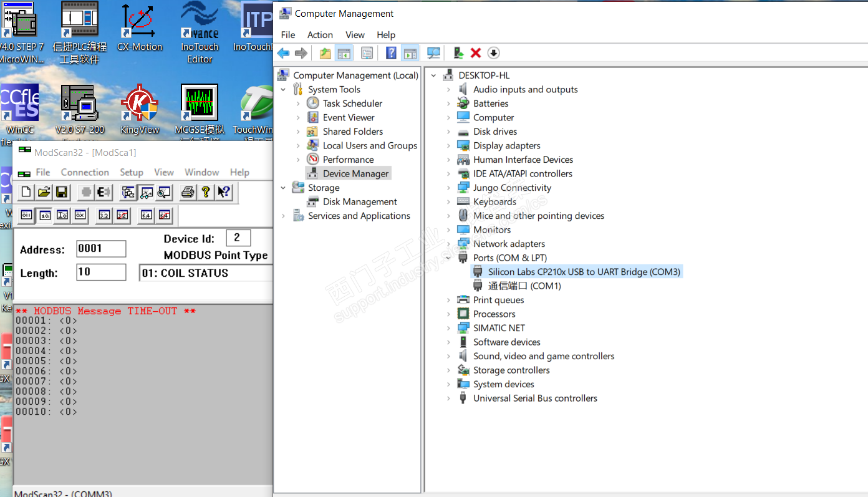Select the Jungo Connectivity device category
Viewport: 868px width, 497px height.
click(x=512, y=188)
